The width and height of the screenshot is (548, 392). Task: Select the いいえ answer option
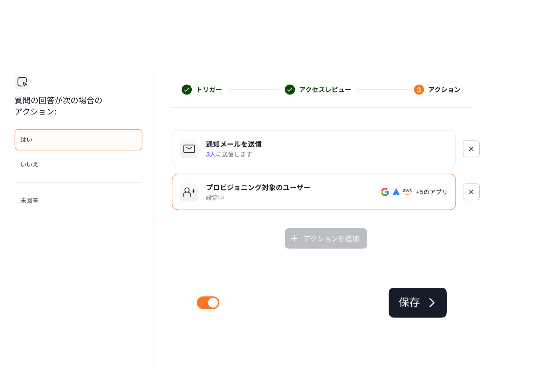tap(78, 164)
